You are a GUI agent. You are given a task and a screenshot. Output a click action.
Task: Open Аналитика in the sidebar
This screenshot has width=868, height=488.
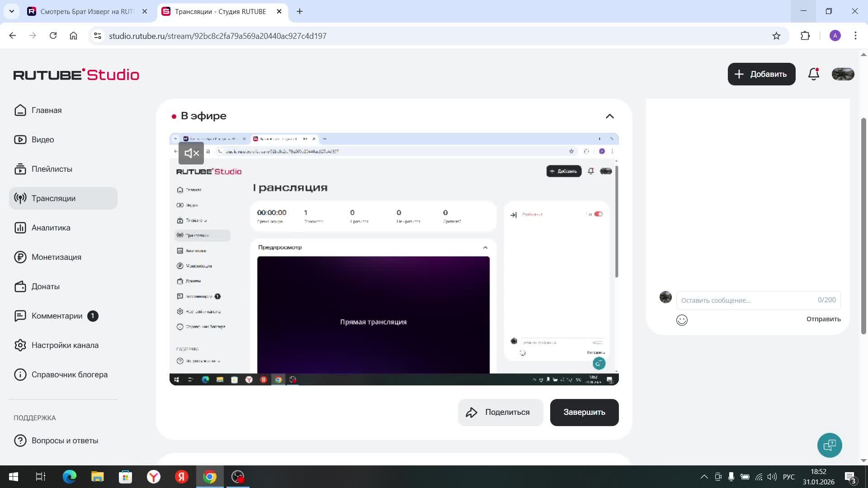[51, 228]
